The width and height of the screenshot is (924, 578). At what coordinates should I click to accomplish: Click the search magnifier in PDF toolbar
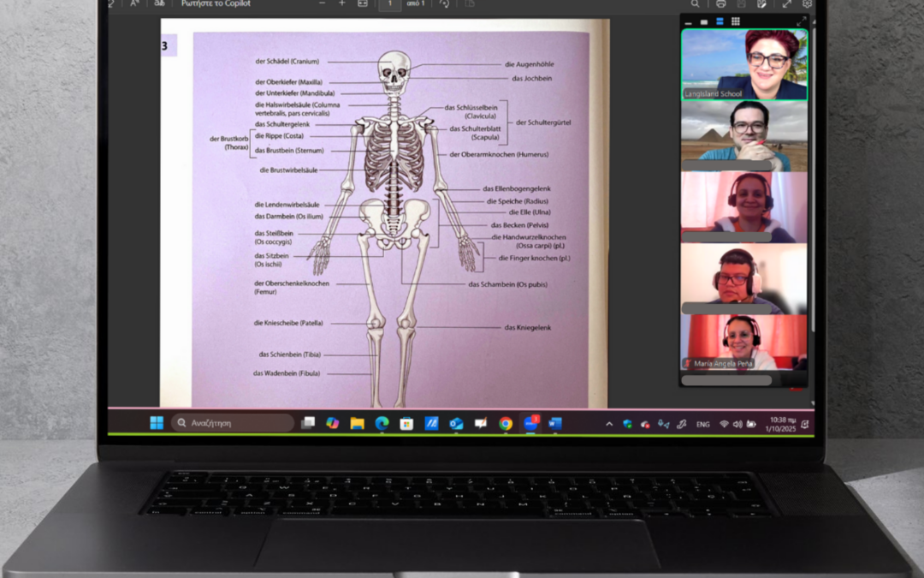(x=696, y=4)
